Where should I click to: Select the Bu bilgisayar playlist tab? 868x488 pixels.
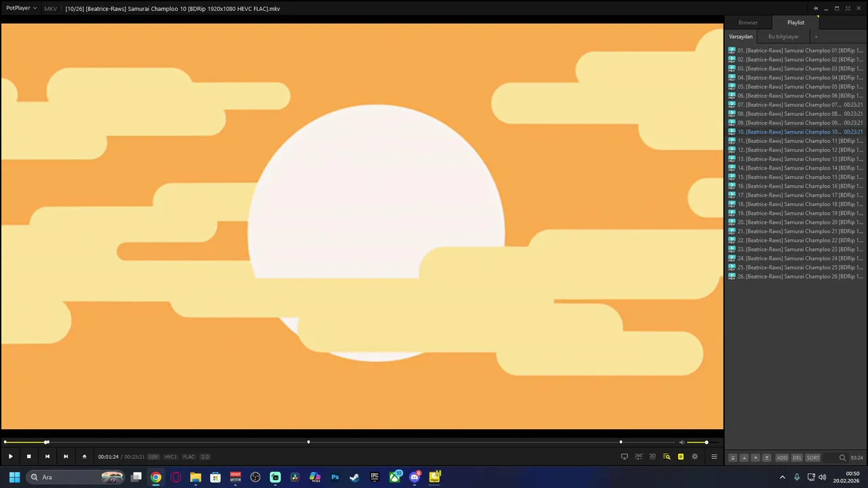click(783, 37)
